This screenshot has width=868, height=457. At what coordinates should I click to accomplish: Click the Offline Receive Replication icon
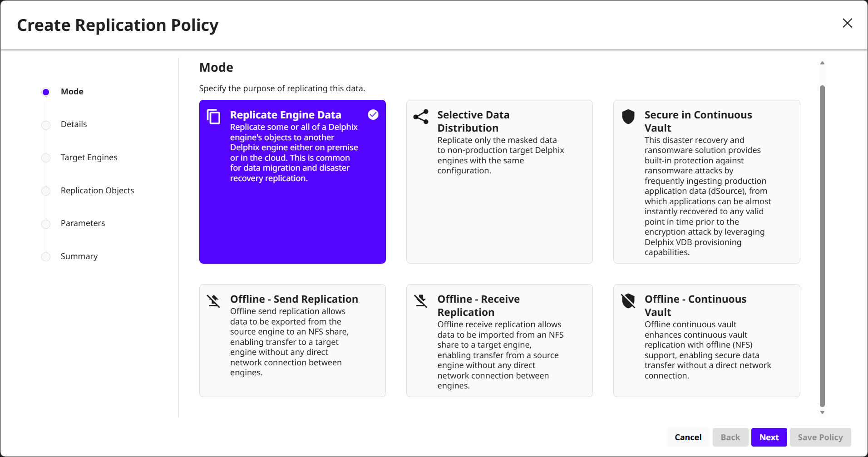pos(421,301)
